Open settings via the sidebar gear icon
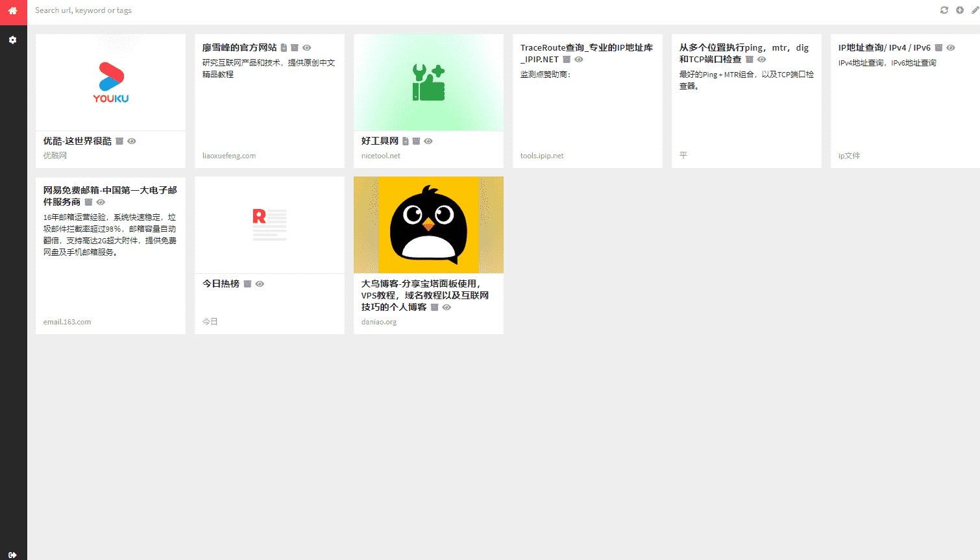 [13, 40]
